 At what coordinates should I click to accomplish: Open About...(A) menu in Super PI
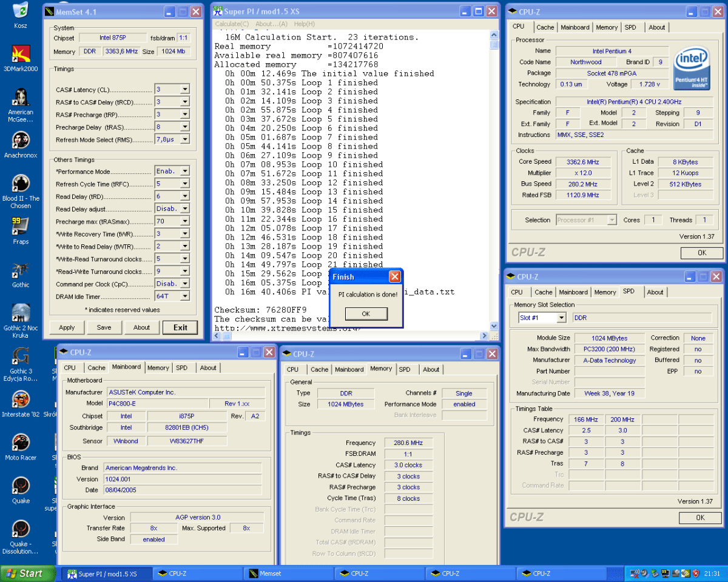[271, 24]
